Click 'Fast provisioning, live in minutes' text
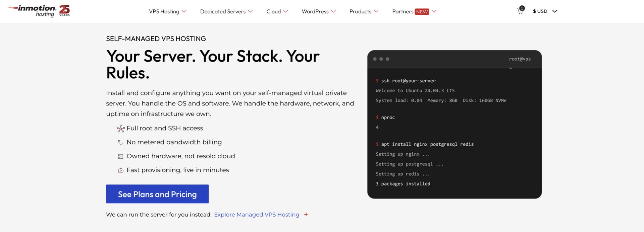 click(x=178, y=170)
